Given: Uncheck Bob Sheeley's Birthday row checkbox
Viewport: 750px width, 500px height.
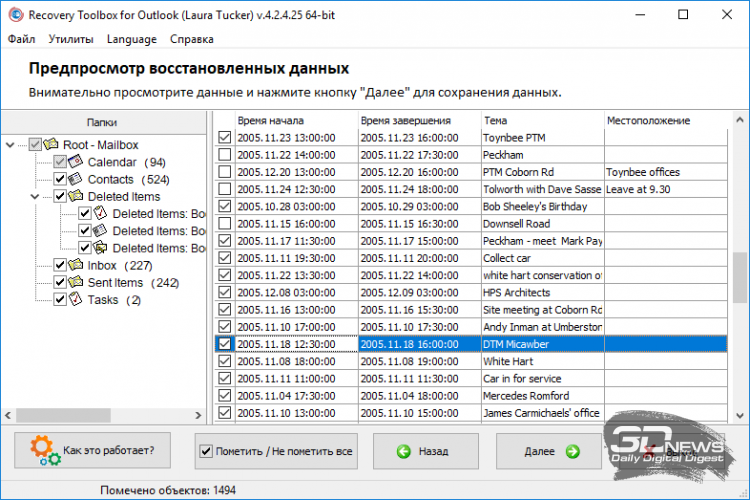Looking at the screenshot, I should tap(224, 206).
